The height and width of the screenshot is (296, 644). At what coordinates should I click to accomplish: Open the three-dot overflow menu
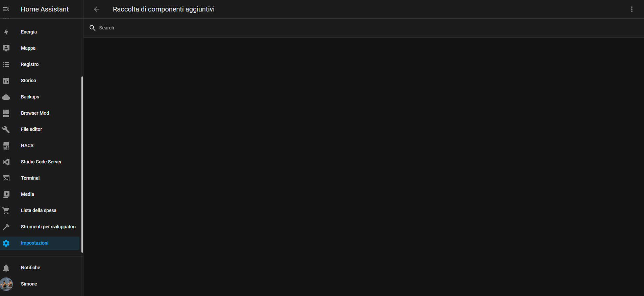coord(632,9)
